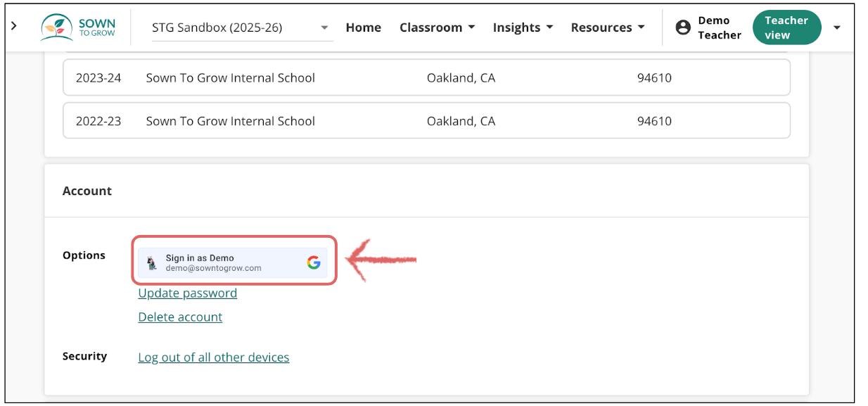Screen dimensions: 868x406
Task: Click the sidebar expand arrow on left edge
Action: (14, 25)
